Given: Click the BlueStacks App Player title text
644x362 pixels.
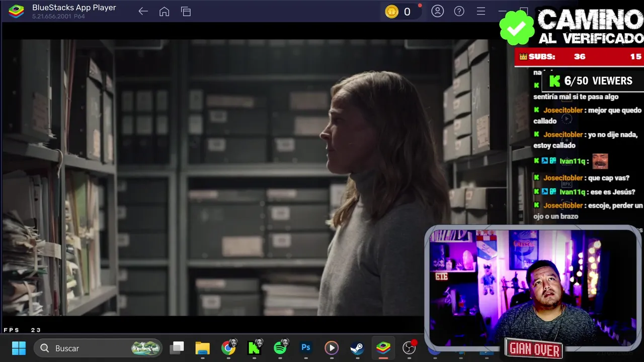Looking at the screenshot, I should tap(74, 8).
